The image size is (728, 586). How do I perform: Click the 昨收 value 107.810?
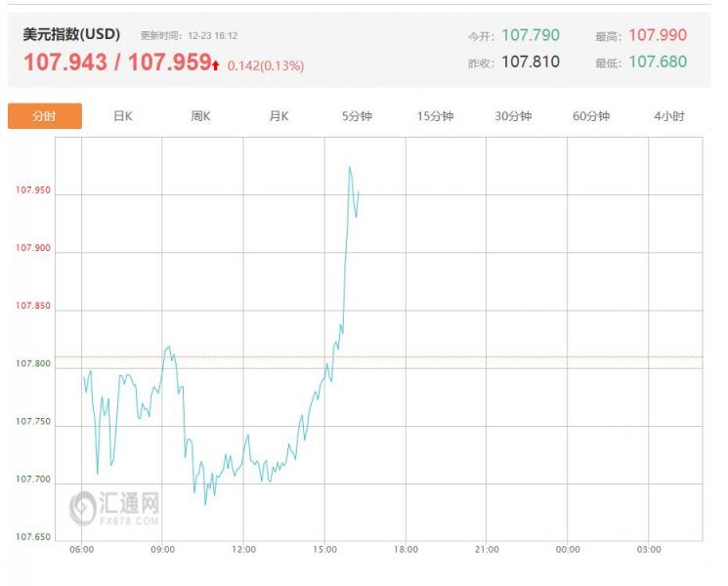coord(531,62)
